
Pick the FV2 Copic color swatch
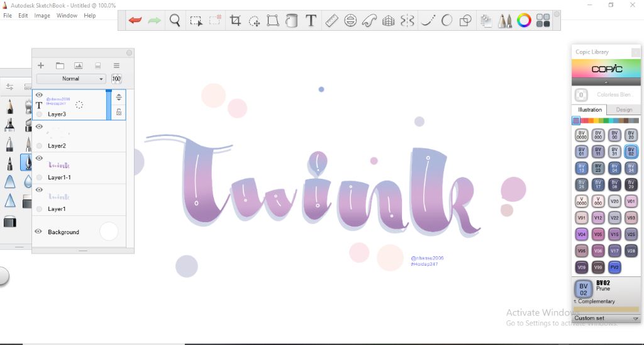pyautogui.click(x=614, y=268)
